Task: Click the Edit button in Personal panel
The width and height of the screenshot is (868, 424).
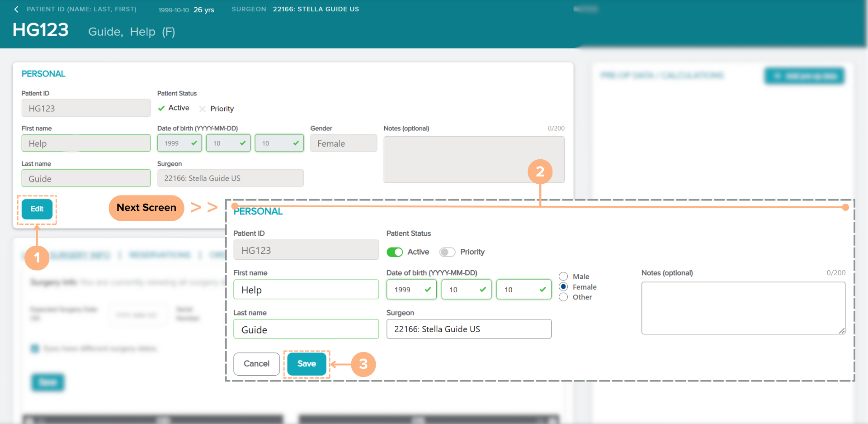Action: (x=37, y=209)
